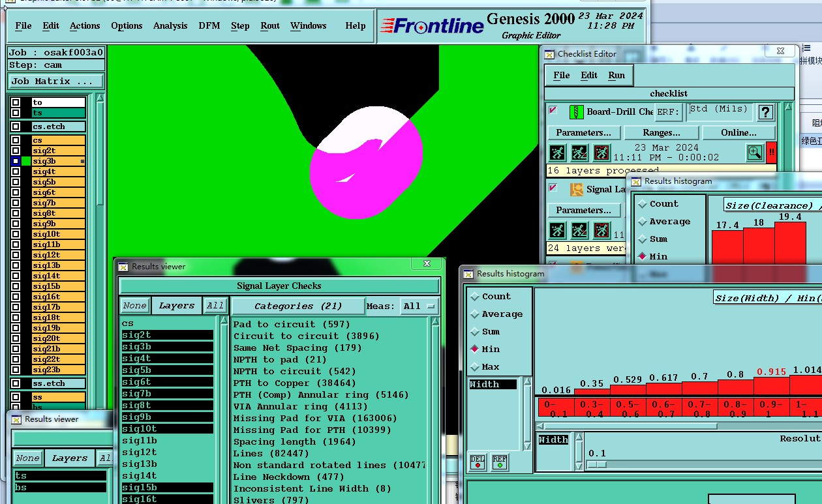
Task: Click the green drill icon for Board-Drill Checks
Action: pyautogui.click(x=576, y=111)
